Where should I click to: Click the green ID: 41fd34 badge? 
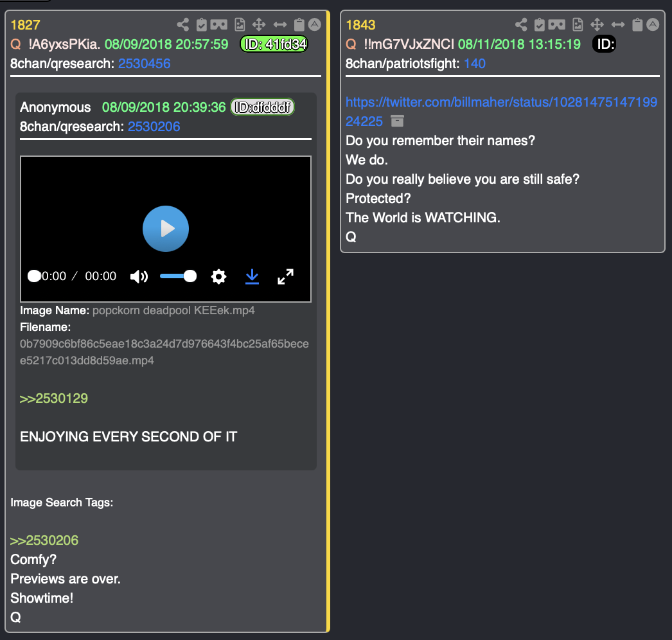pos(274,44)
